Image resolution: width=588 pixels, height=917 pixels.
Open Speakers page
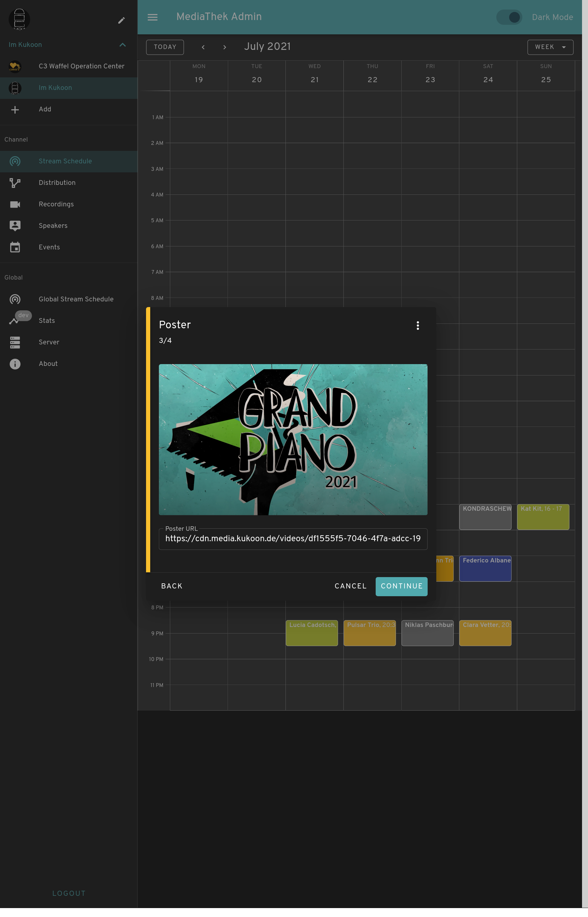coord(69,226)
